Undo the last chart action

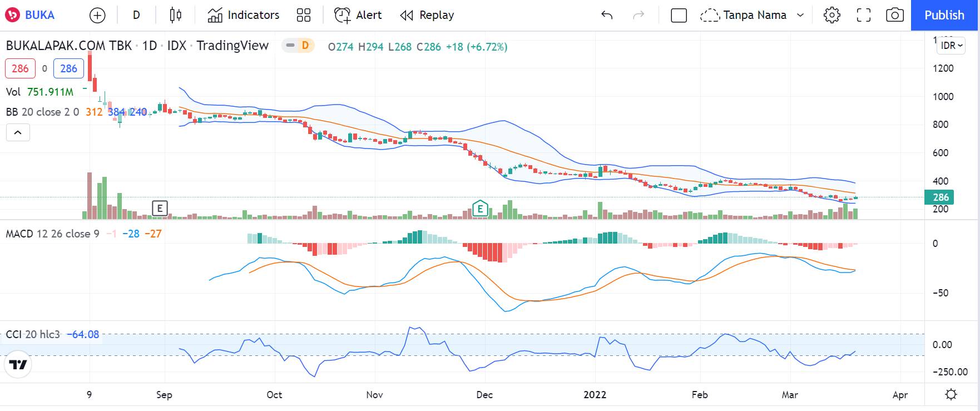point(607,15)
